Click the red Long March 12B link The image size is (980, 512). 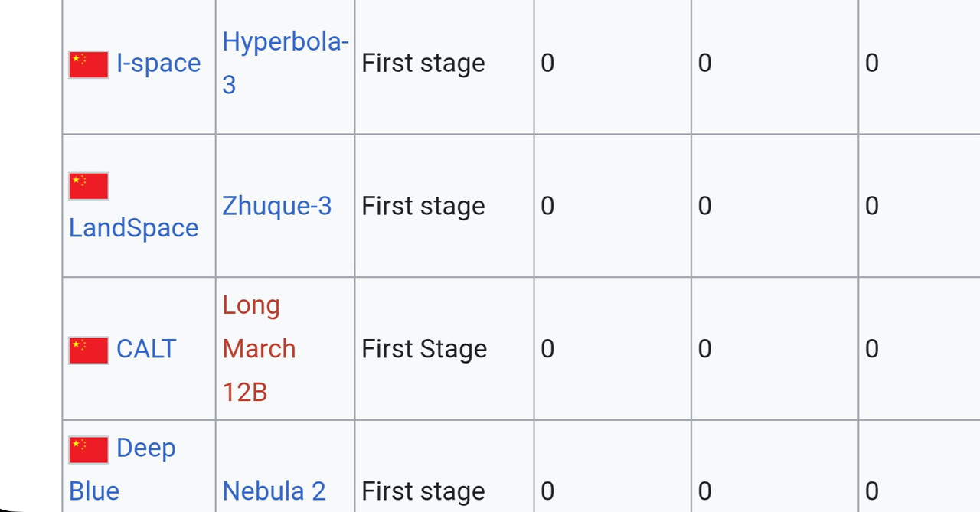(260, 349)
